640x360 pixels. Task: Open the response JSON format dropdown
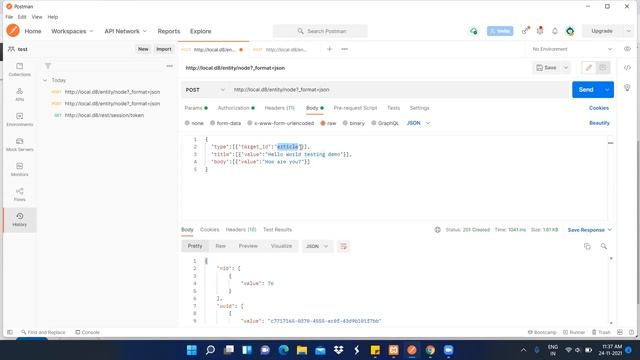tap(317, 246)
